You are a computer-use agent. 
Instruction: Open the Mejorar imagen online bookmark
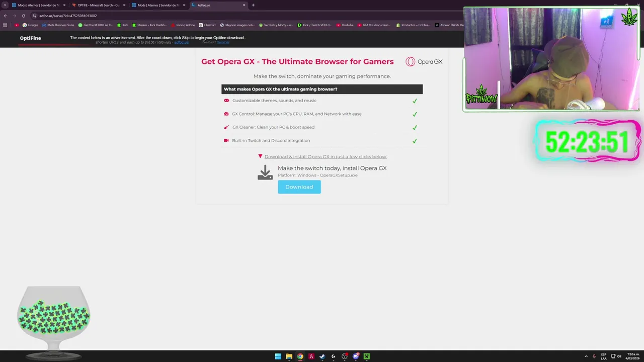click(x=237, y=25)
